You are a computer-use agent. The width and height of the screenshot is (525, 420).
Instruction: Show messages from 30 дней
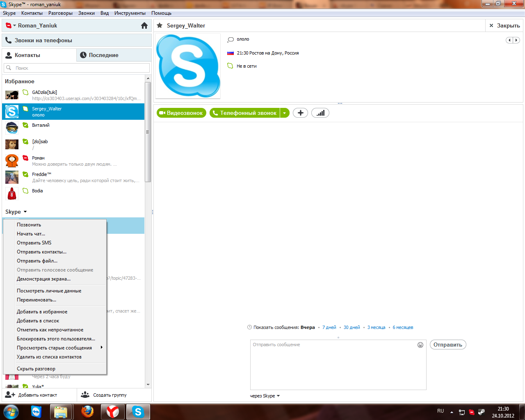point(352,327)
